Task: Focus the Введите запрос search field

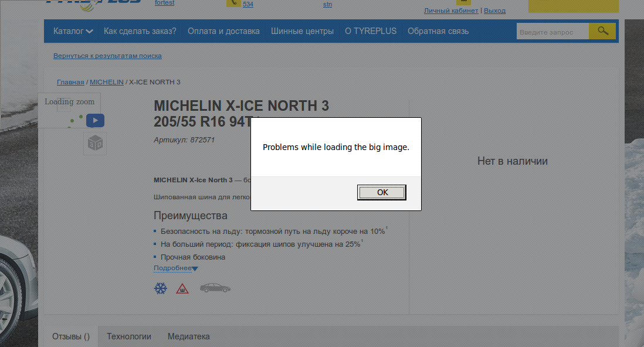Action: [553, 32]
